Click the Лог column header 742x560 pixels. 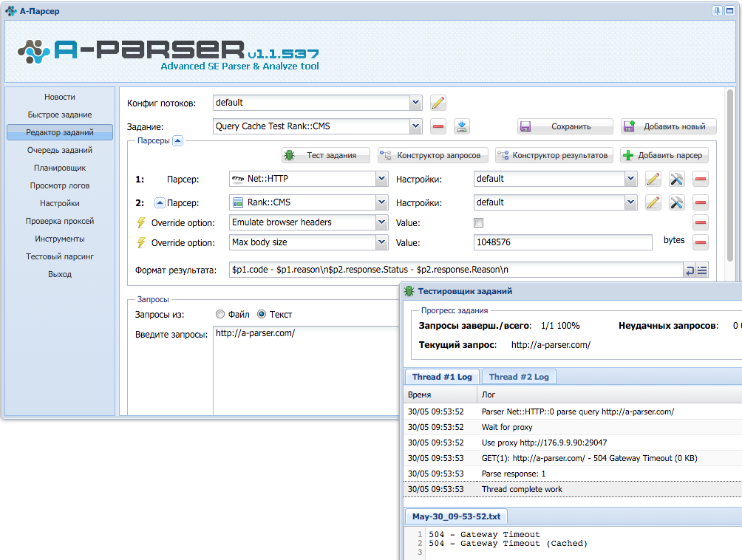tap(610, 395)
